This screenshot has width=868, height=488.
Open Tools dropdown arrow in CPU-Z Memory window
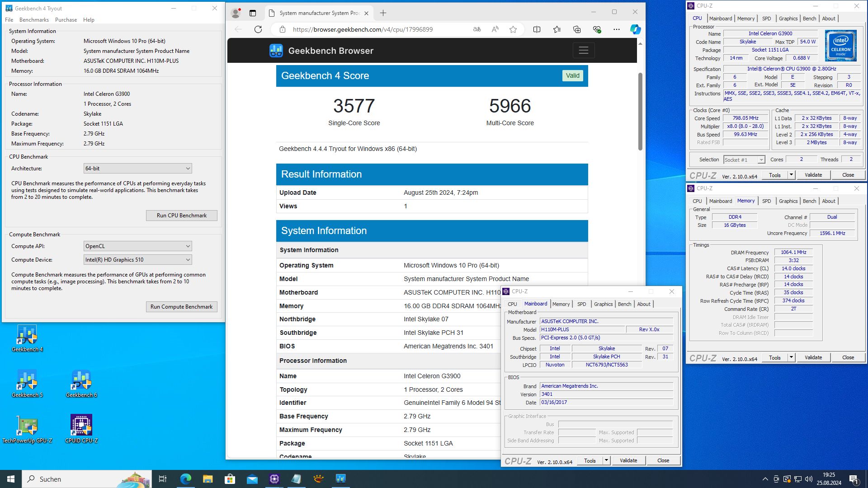[791, 357]
